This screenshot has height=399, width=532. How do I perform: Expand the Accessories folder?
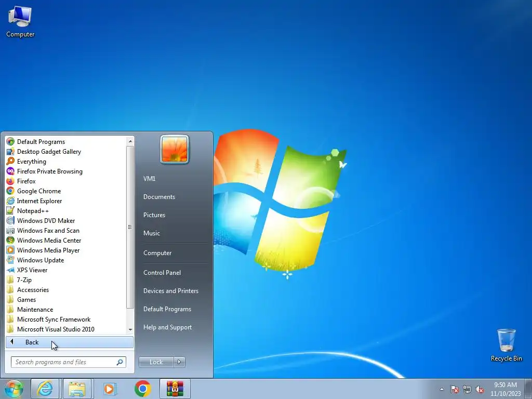pos(33,289)
